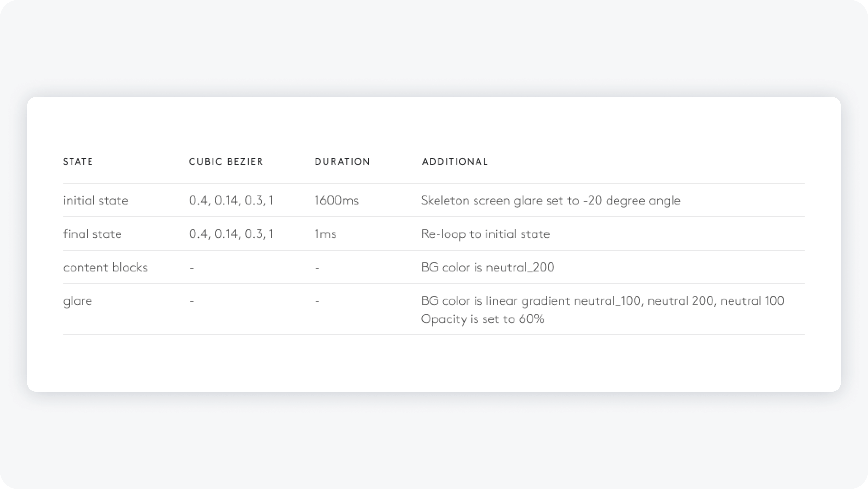The height and width of the screenshot is (489, 868).
Task: Click the "Opacity is set to 60%" text
Action: 482,319
